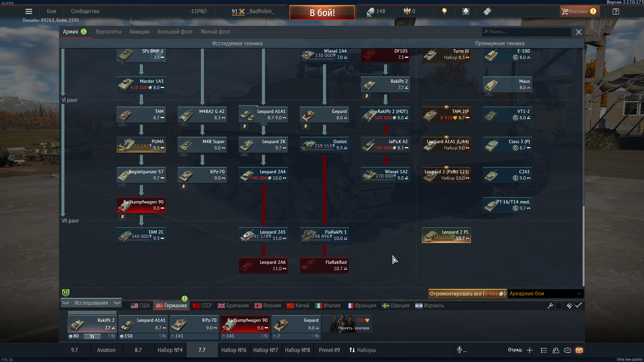Select the Leopard 2 PL premium vehicle
644x362 pixels.
tap(446, 235)
